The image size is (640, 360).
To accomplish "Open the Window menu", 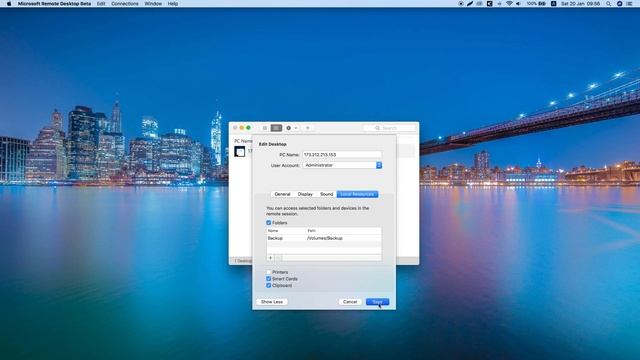I will (x=153, y=4).
